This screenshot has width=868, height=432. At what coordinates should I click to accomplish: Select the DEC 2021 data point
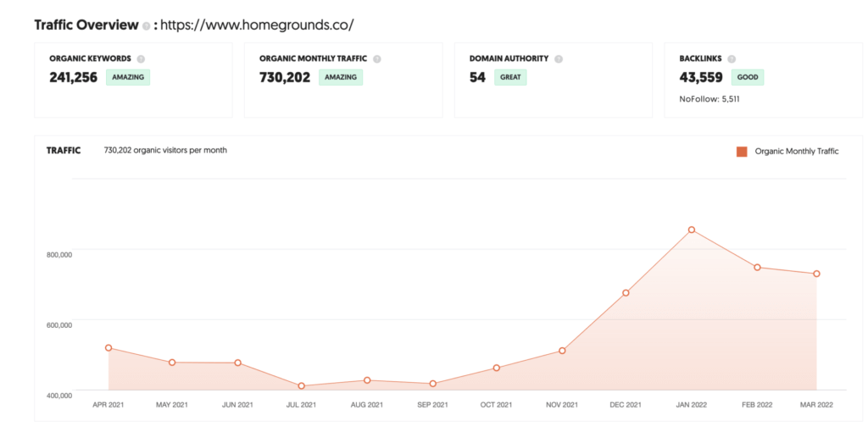(626, 292)
